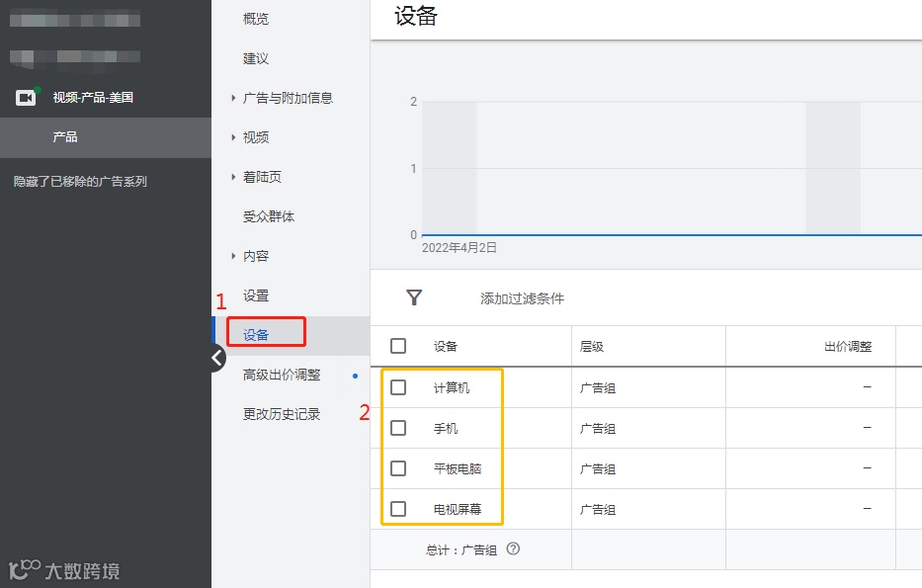Screen dimensions: 922x588
Task: Click the 内容 menu label
Action: (x=256, y=256)
